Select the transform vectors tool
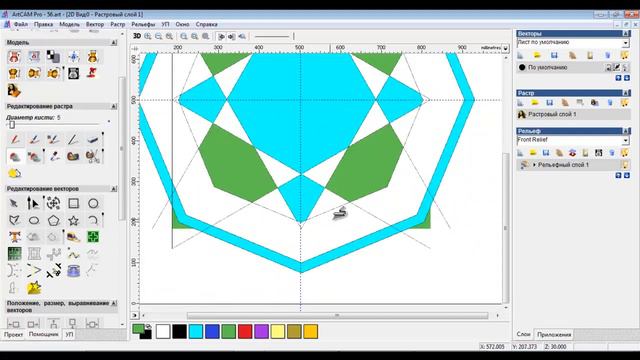 53,203
